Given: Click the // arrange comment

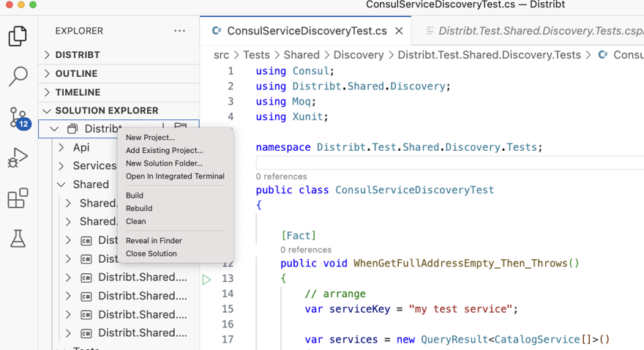Looking at the screenshot, I should point(335,294).
